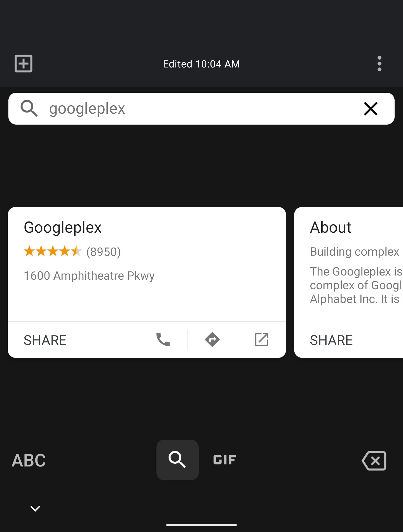Tap the magnifier icon in search bar

pos(29,108)
